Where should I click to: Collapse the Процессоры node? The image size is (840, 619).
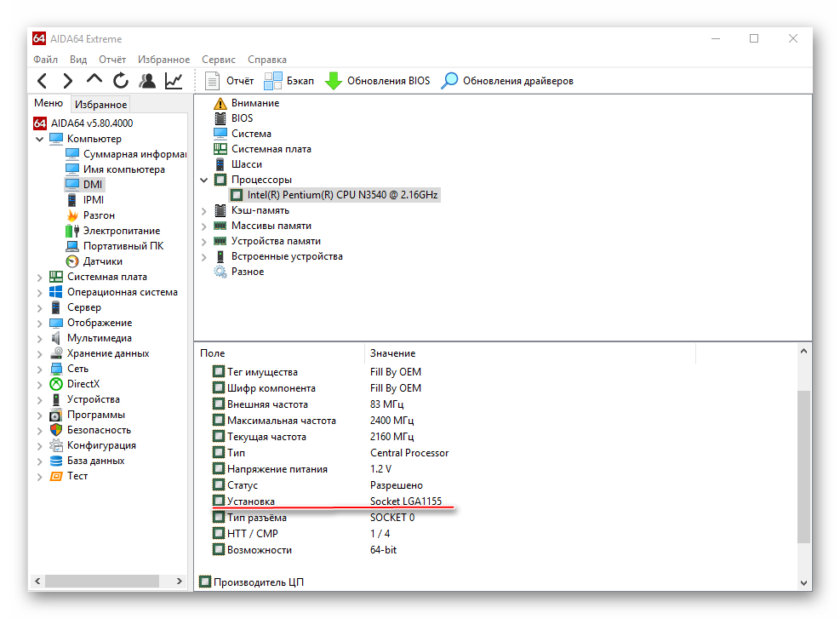203,180
